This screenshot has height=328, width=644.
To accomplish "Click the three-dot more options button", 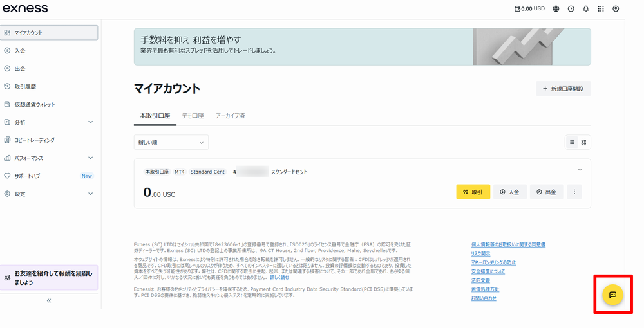I will click(574, 192).
